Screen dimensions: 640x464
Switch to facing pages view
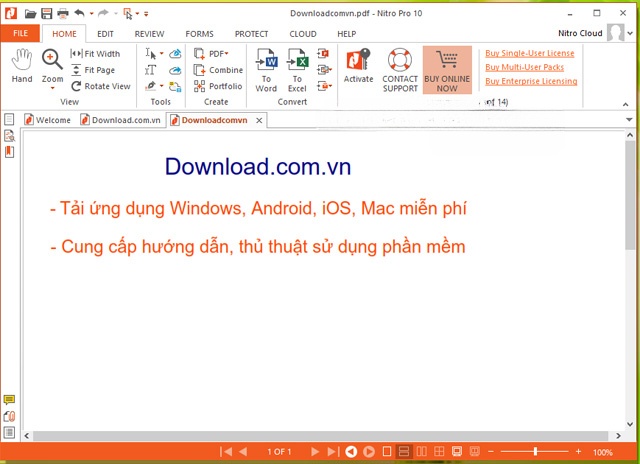coord(421,451)
